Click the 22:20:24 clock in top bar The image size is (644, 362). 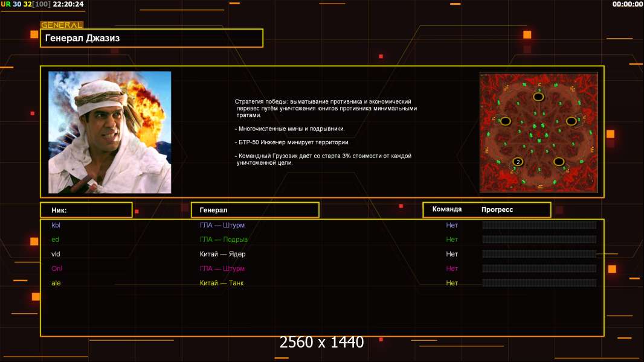[x=68, y=4]
